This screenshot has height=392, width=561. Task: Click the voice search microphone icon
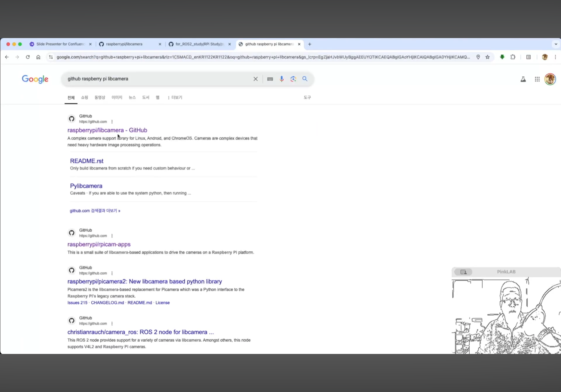pos(281,79)
